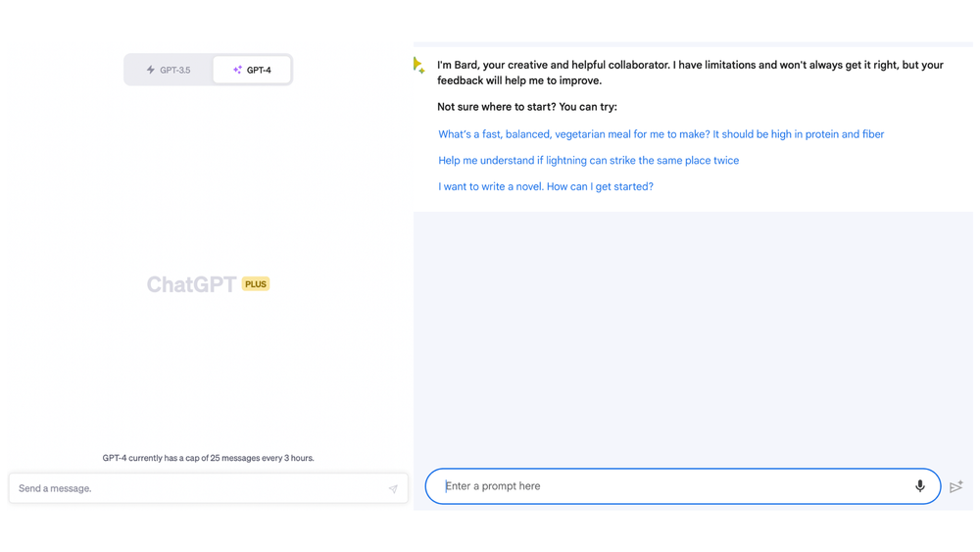This screenshot has width=980, height=552.
Task: Click Bard's submit prompt arrow icon
Action: [x=956, y=486]
